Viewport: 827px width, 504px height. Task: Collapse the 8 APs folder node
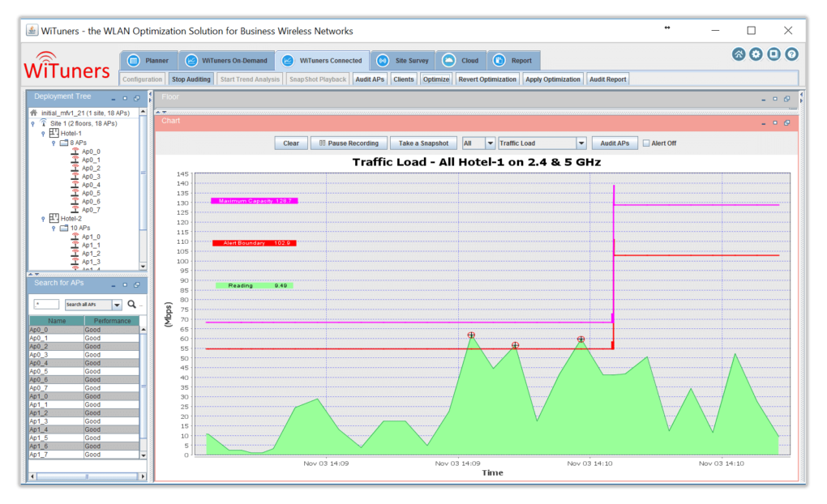54,143
